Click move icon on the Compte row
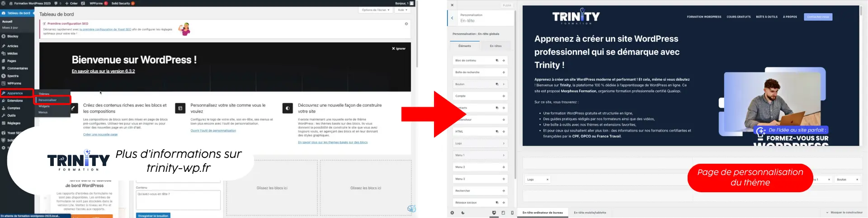The image size is (868, 218). (504, 96)
